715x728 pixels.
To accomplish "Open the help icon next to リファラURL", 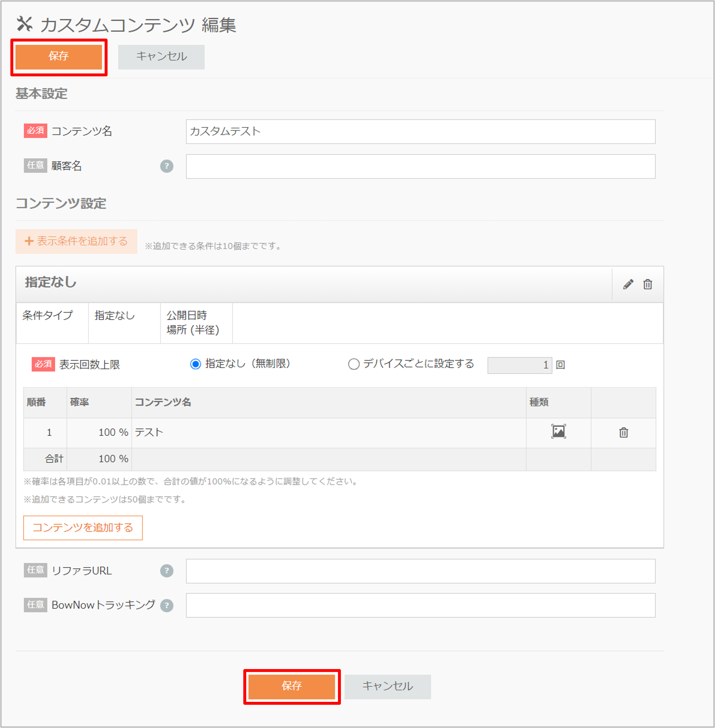I will click(167, 571).
